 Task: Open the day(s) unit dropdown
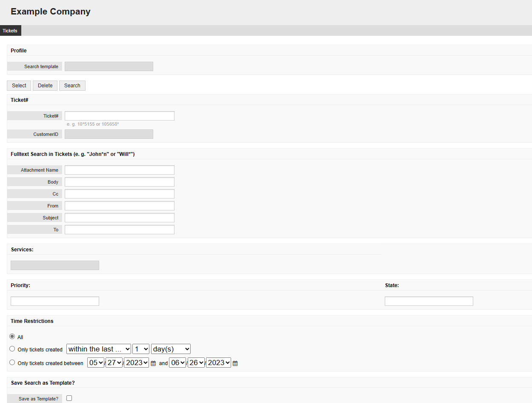point(171,349)
